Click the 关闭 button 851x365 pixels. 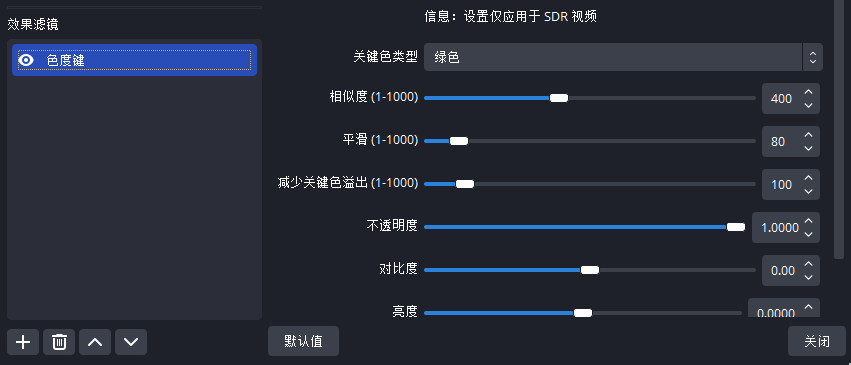(817, 341)
